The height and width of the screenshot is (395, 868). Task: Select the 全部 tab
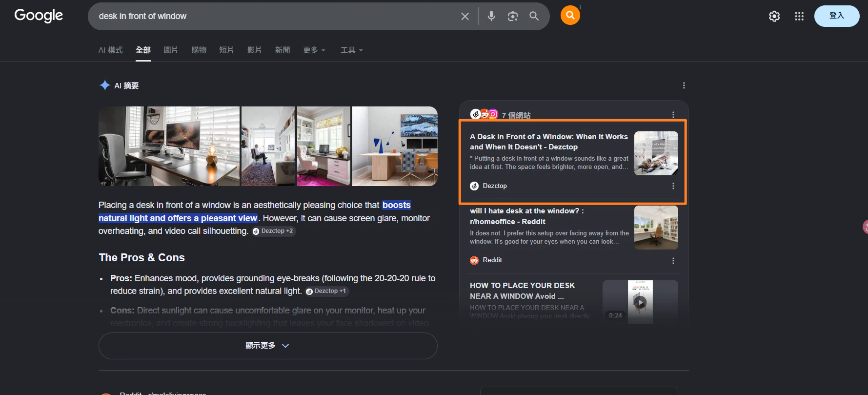(x=143, y=50)
